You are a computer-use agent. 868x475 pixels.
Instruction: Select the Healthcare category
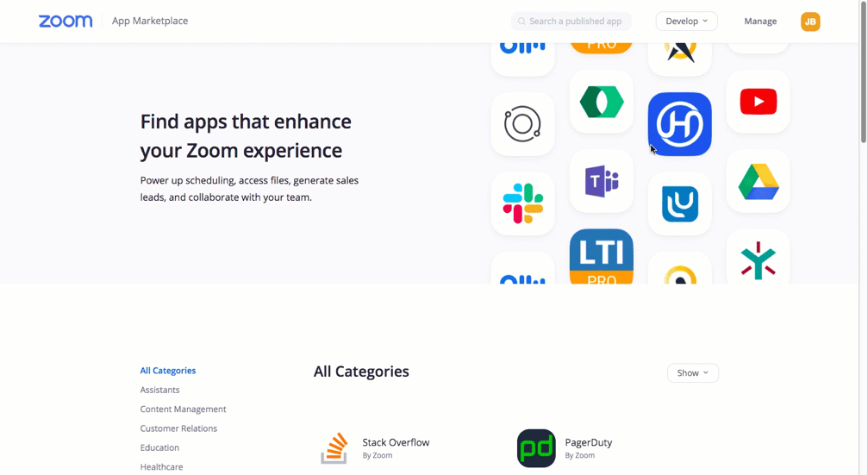162,466
